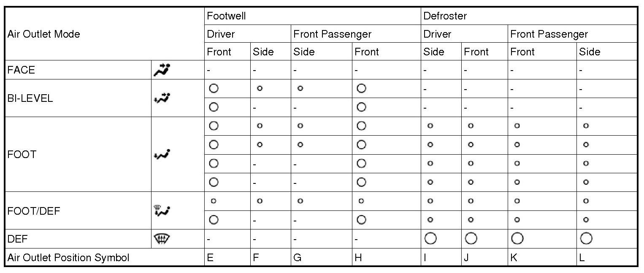Viewport: 644px width, 273px height.
Task: Click "Front Passenger" under the Footwell header
Action: pyautogui.click(x=332, y=34)
